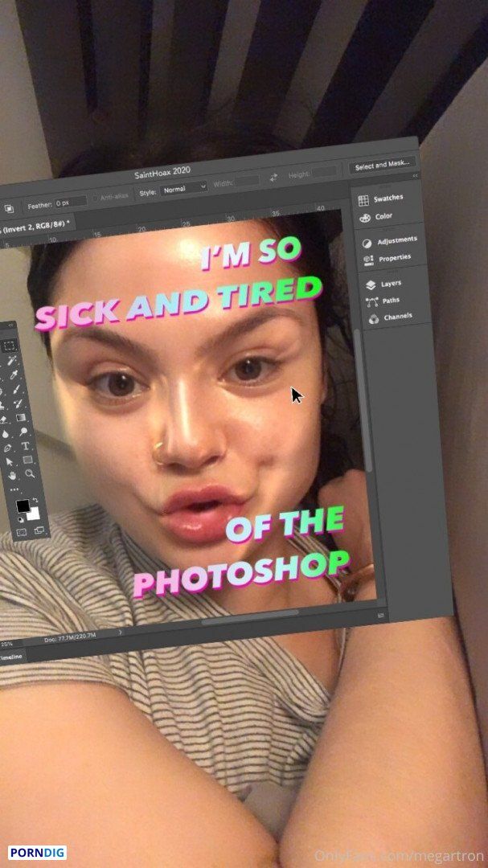Select the Rectangular Marquee tool
Viewport: 488px width, 868px height.
[10, 346]
